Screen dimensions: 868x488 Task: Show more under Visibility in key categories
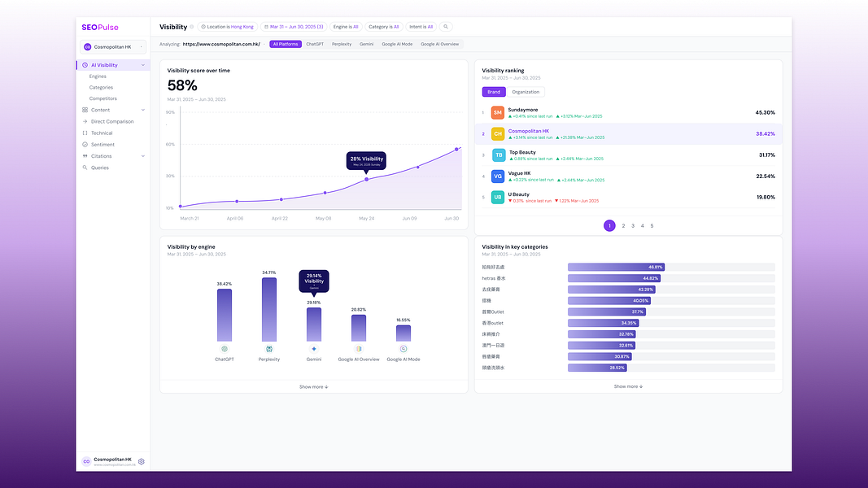tap(628, 386)
